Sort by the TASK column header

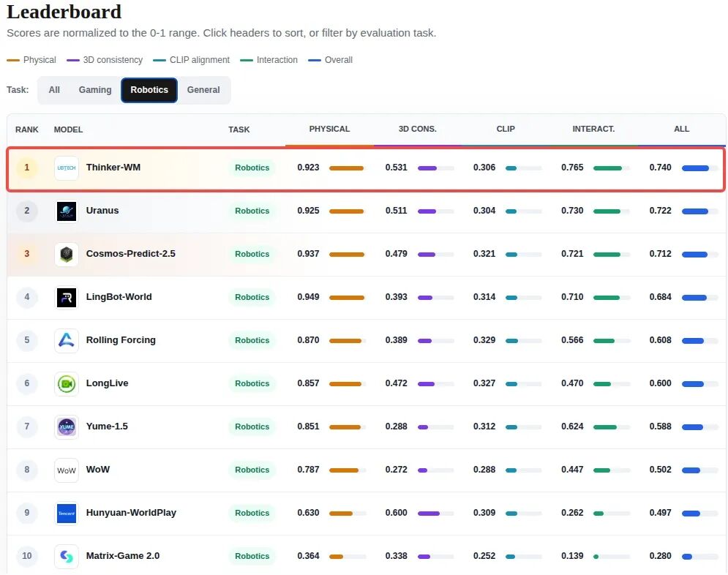[239, 129]
